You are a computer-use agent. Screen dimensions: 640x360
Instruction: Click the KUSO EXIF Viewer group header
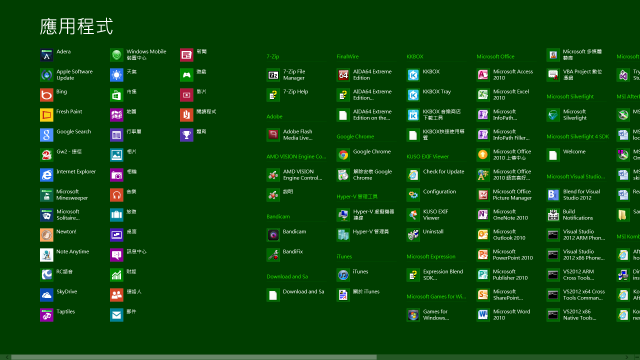pyautogui.click(x=427, y=157)
